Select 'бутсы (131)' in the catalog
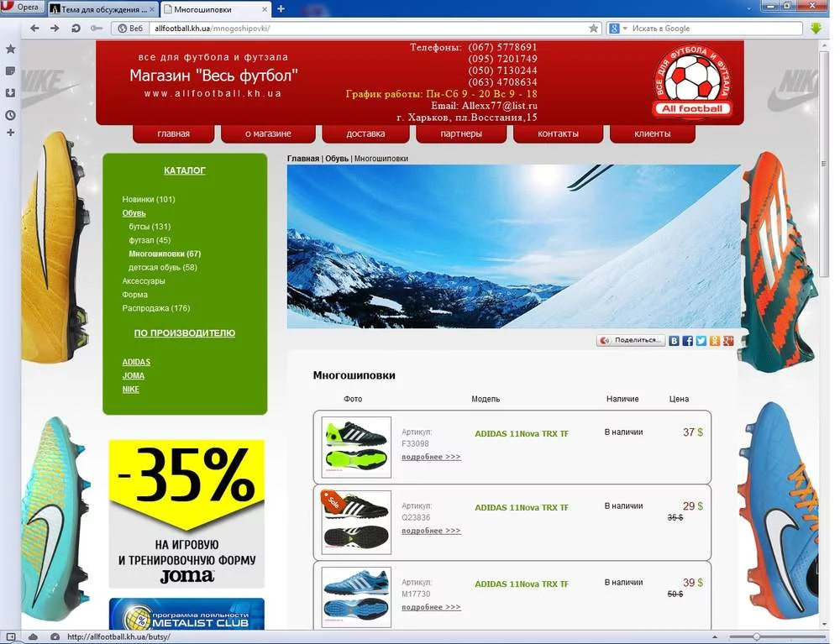This screenshot has width=840, height=644. coord(150,227)
